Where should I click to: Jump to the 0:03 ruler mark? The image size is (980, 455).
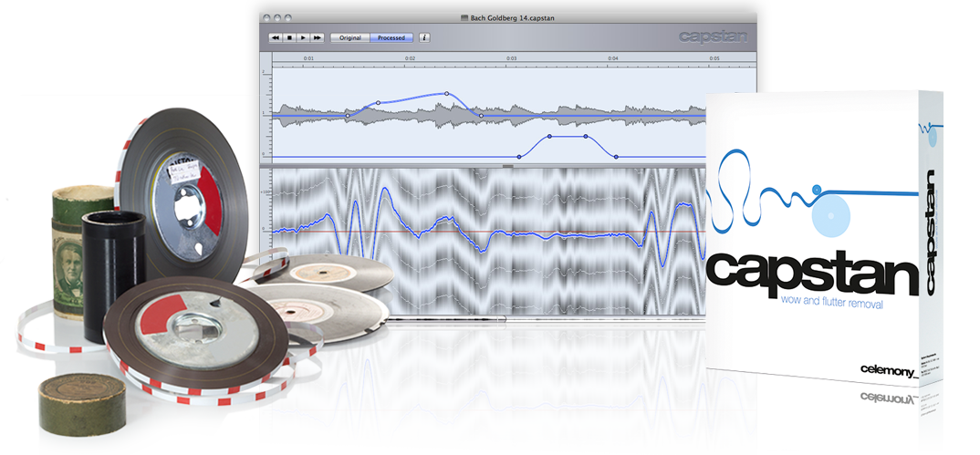click(511, 58)
